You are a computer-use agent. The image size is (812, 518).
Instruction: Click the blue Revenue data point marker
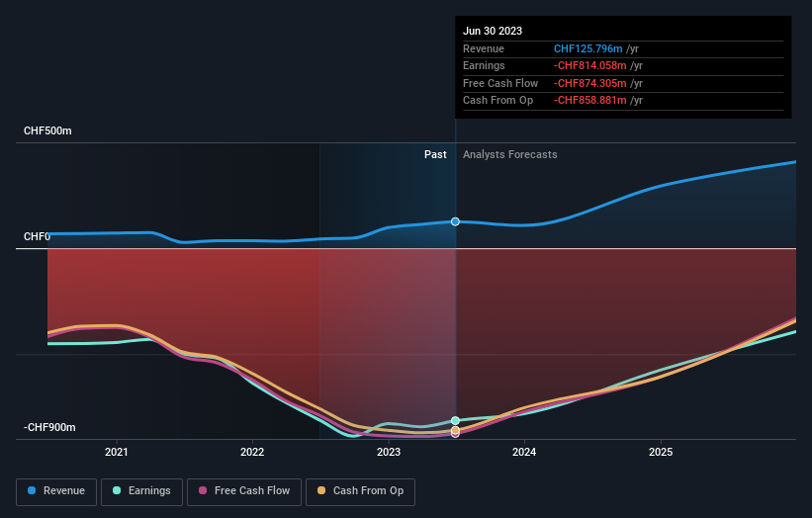click(x=455, y=221)
